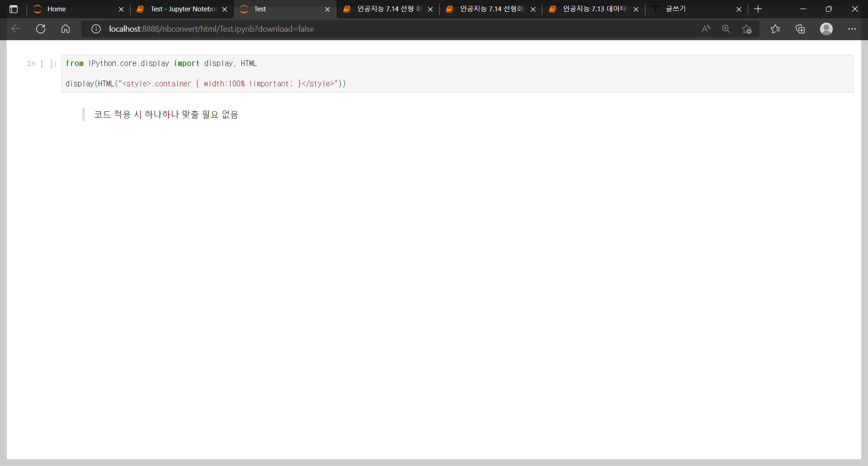This screenshot has width=868, height=466.
Task: Open the Read aloud feature
Action: 706,29
